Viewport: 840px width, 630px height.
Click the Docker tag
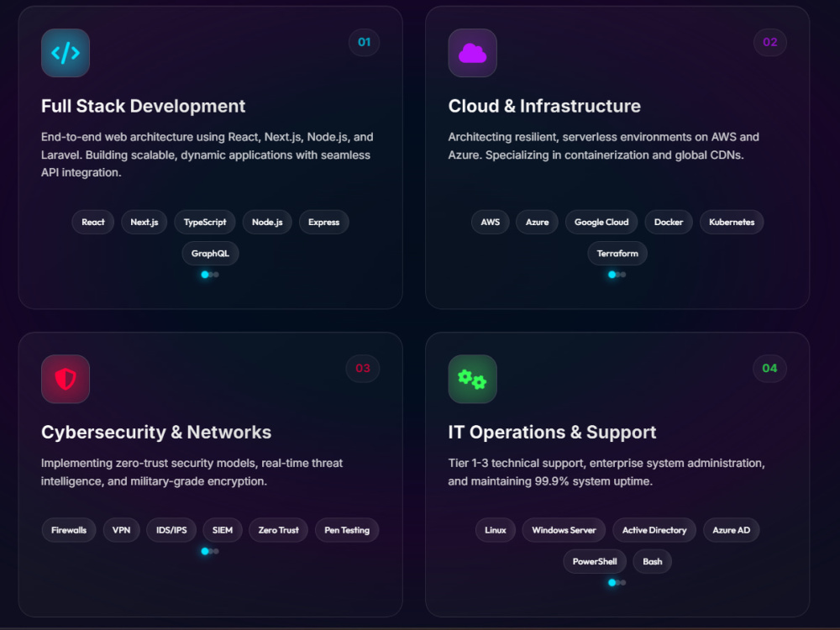tap(669, 223)
